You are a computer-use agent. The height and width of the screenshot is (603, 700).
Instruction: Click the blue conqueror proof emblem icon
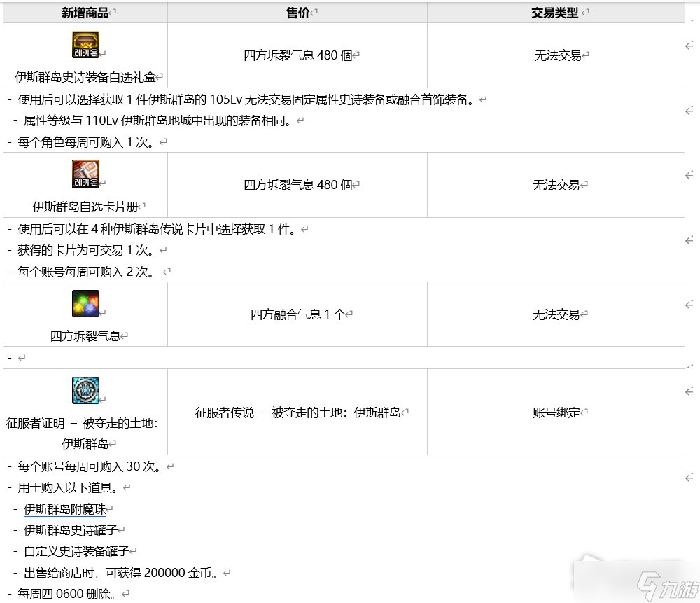coord(85,390)
